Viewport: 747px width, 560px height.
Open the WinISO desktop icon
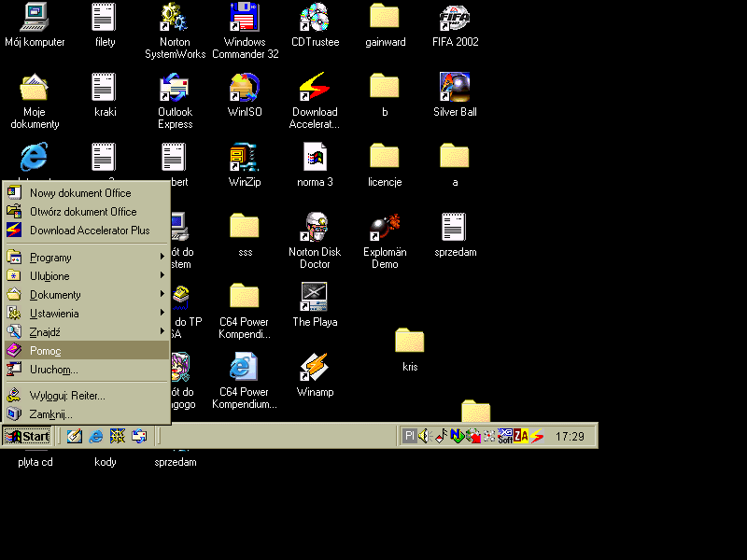pyautogui.click(x=244, y=88)
